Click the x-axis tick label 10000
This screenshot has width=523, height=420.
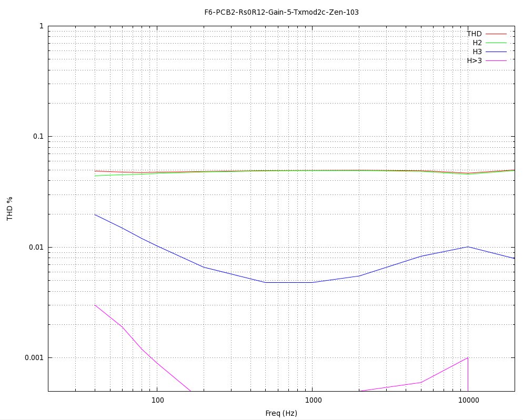[x=468, y=400]
